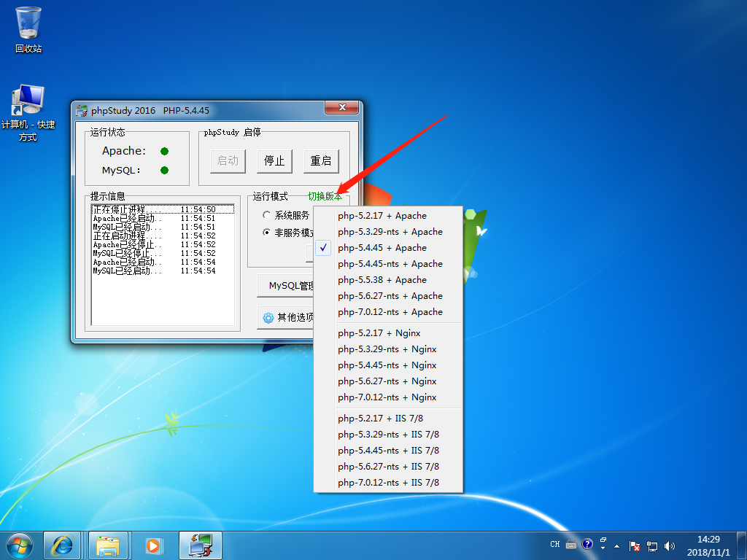Click the gear icon beside 其他选项
The image size is (747, 560).
click(x=268, y=318)
